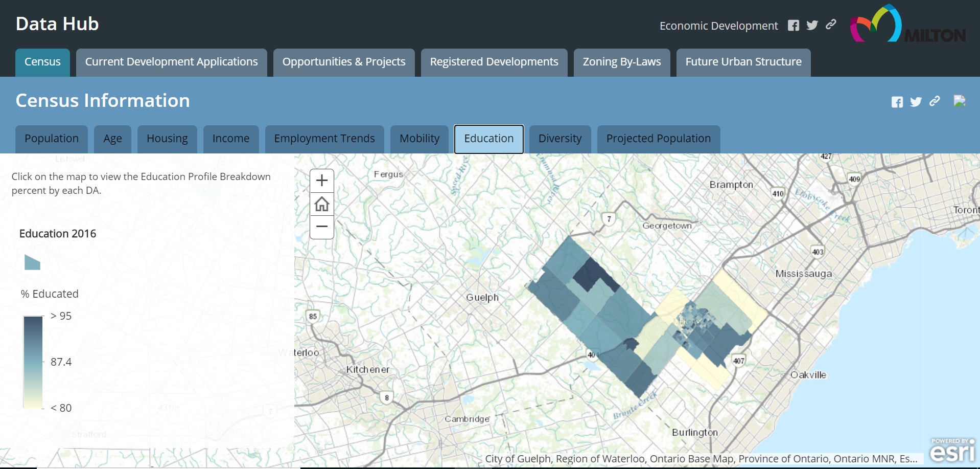
Task: Open Registered Developments tab
Action: 494,62
